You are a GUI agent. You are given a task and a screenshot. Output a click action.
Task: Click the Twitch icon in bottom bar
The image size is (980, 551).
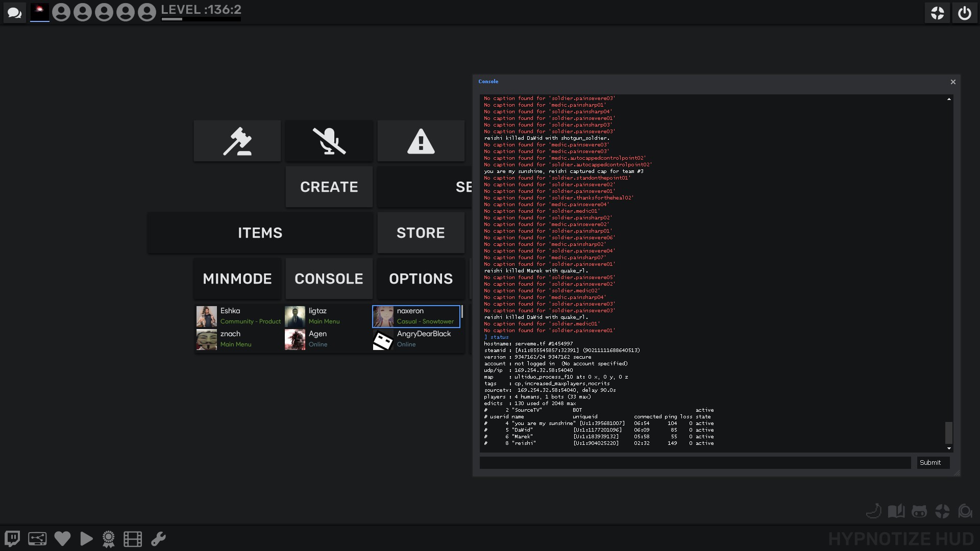(x=12, y=539)
